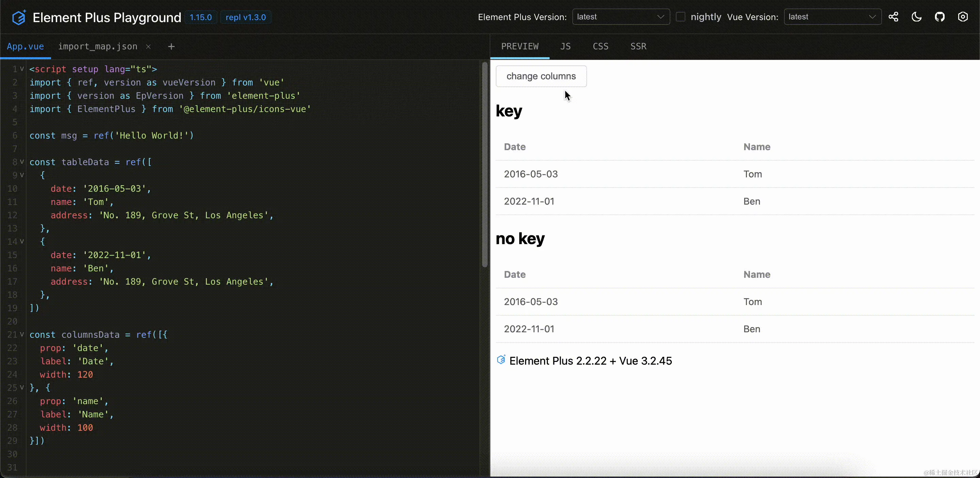
Task: Open the GitHub repository icon
Action: tap(940, 17)
